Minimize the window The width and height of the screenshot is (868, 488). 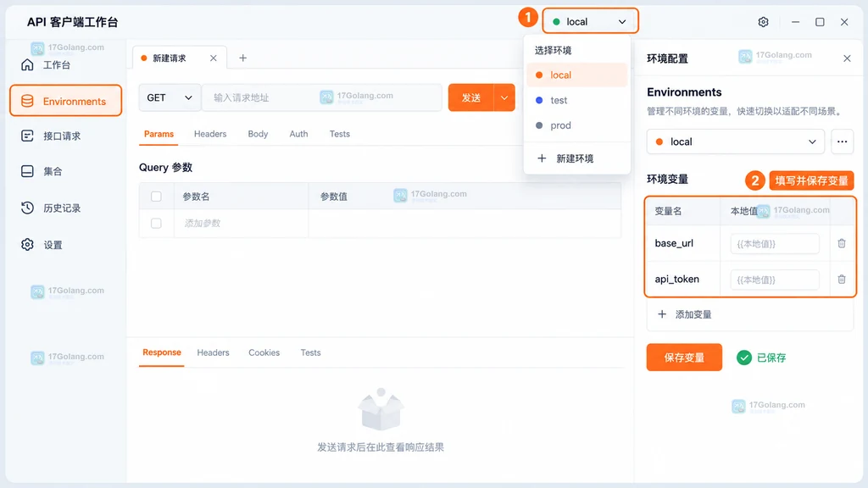(x=795, y=21)
